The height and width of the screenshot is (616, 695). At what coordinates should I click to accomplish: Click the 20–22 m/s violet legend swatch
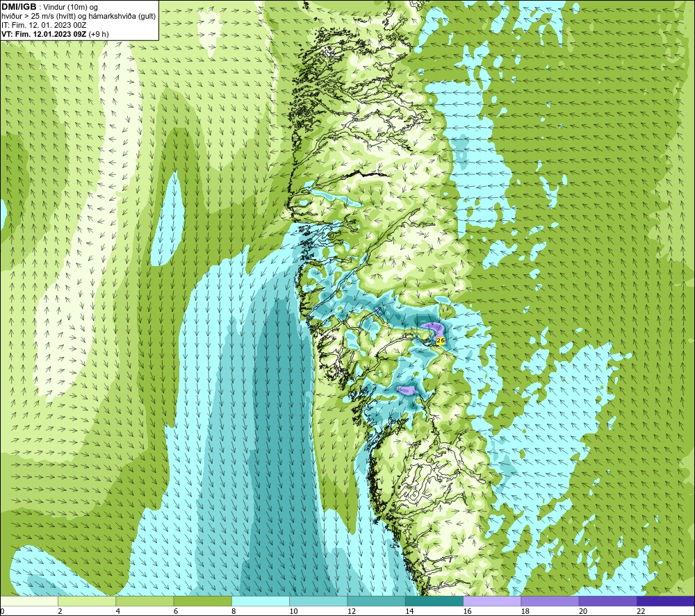coord(607,601)
